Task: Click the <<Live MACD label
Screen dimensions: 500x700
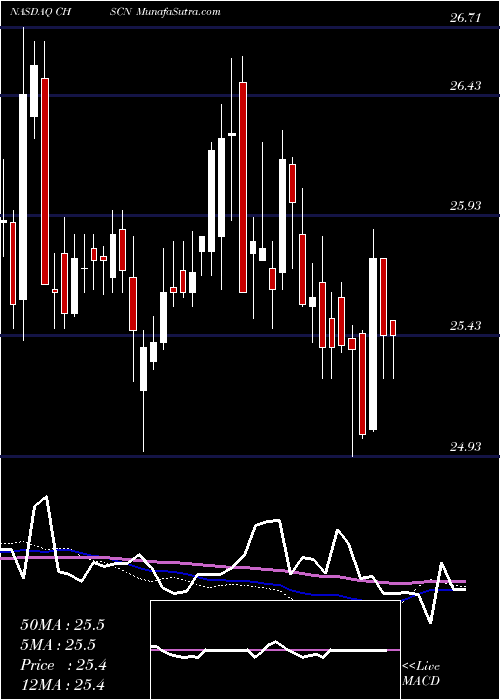Action: [421, 674]
